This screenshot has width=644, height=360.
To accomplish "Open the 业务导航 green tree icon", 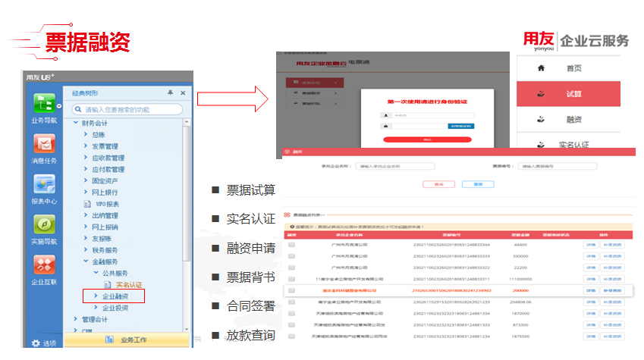I will [44, 102].
